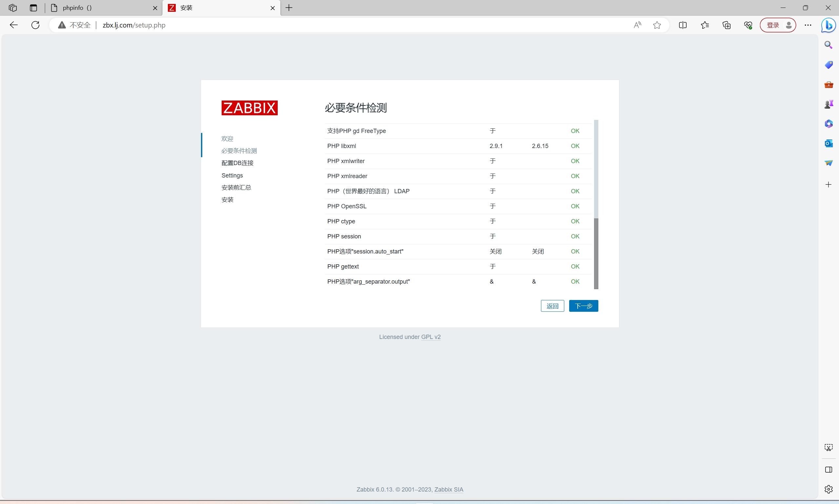This screenshot has height=504, width=839.
Task: Click the requirements table scrollbar thumb
Action: click(x=596, y=253)
